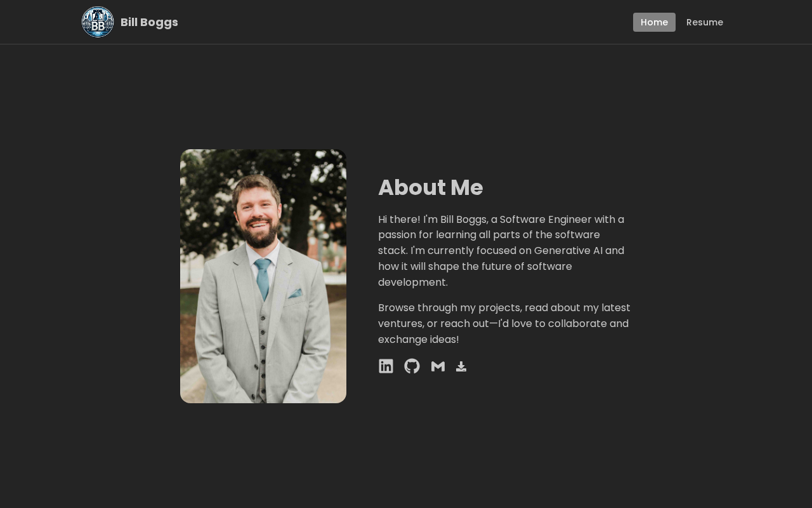Select the Home navigation tab
812x508 pixels.
654,22
